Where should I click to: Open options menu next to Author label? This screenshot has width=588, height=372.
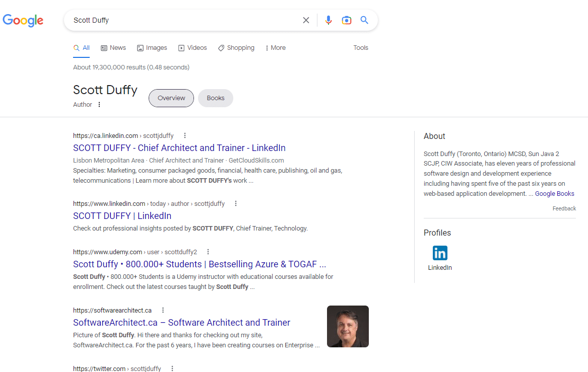pyautogui.click(x=99, y=105)
